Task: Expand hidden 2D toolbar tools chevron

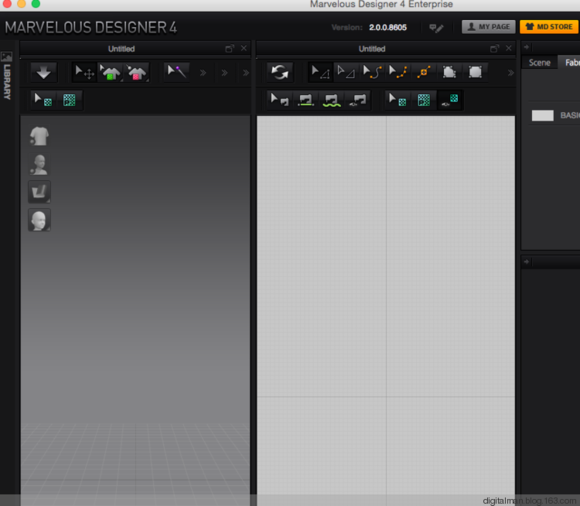Action: 510,72
